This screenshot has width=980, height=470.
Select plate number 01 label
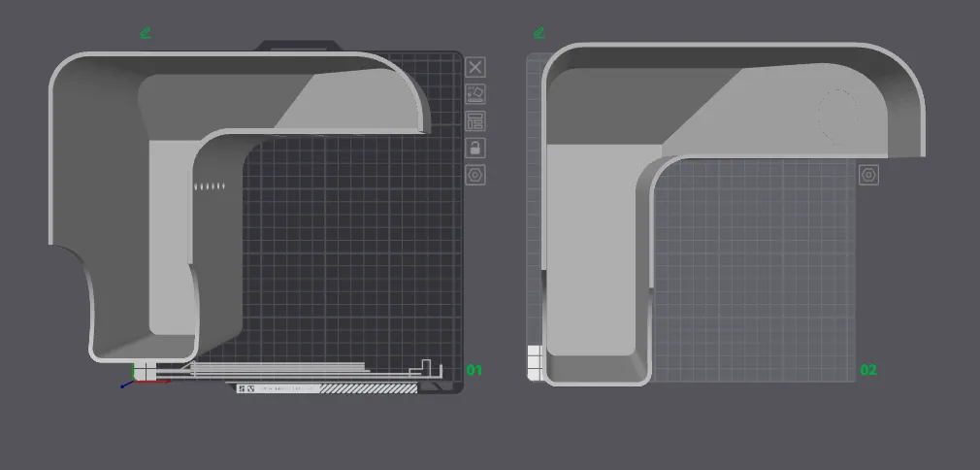pos(475,370)
